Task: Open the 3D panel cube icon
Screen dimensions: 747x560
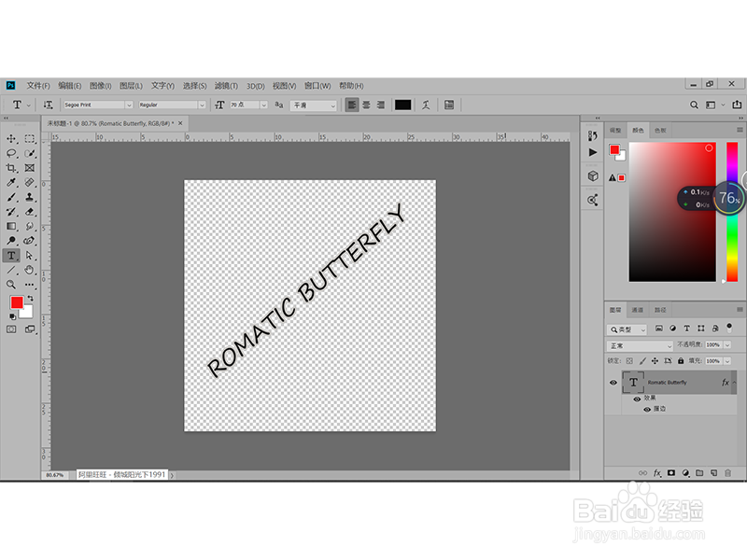Action: click(x=593, y=176)
